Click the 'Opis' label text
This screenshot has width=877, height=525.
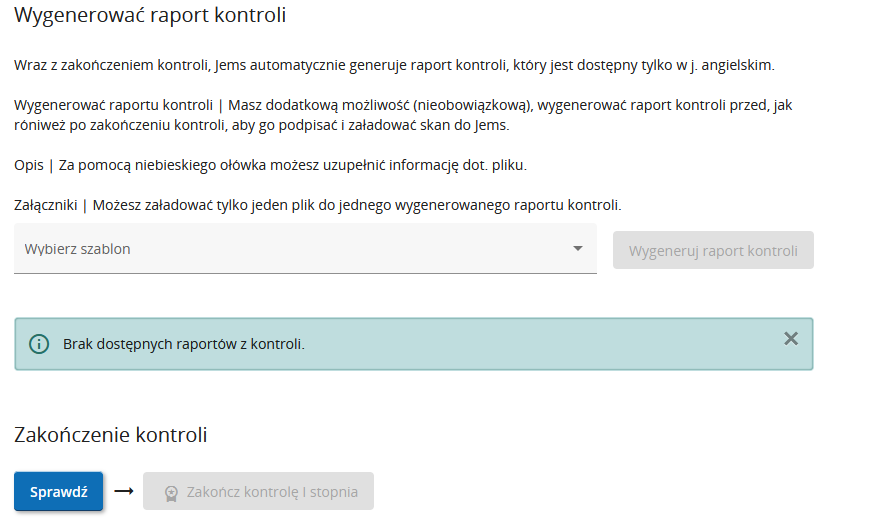[28, 165]
